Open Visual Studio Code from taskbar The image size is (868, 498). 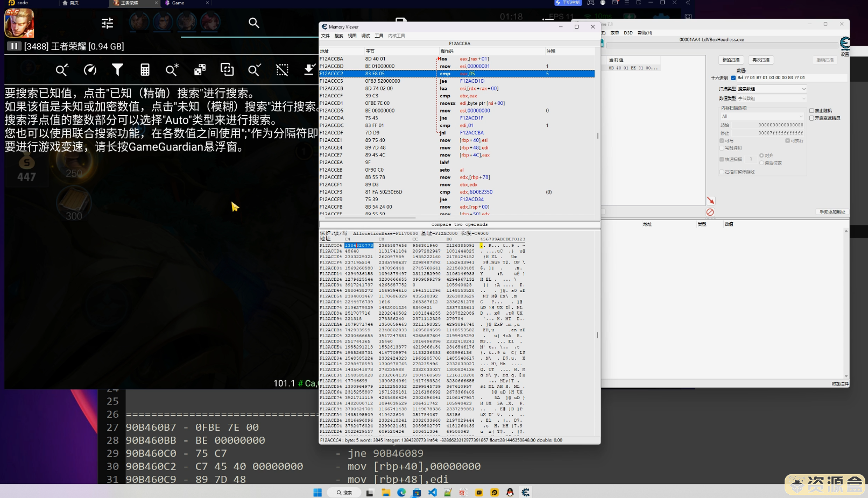click(x=433, y=492)
